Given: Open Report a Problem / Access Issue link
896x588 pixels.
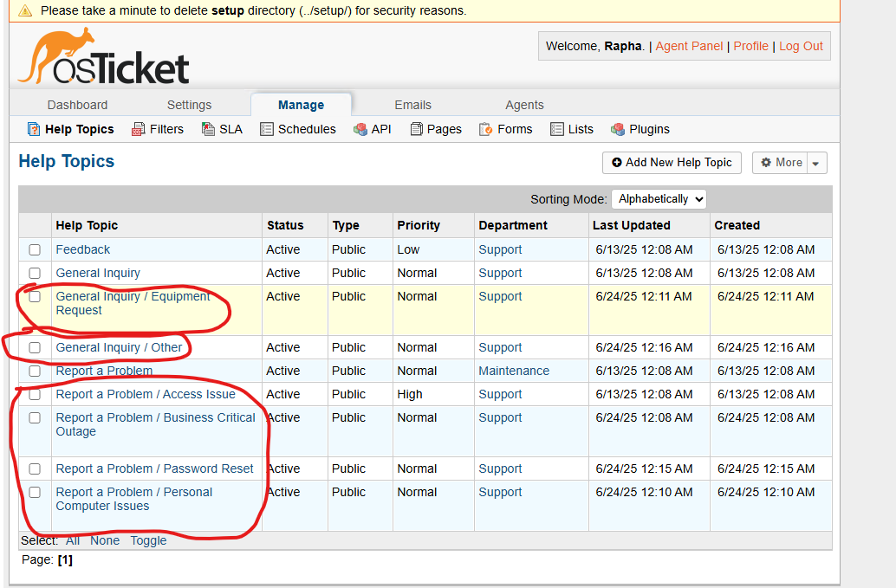Looking at the screenshot, I should [146, 395].
